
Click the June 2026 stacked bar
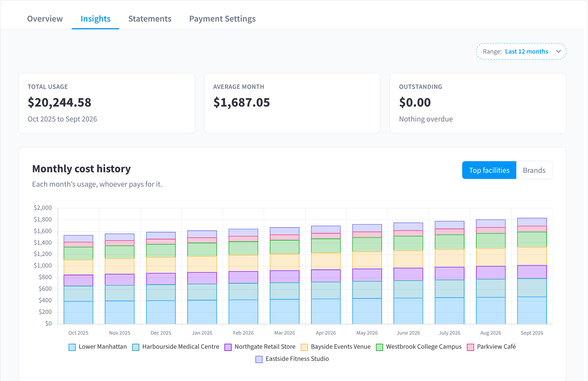pyautogui.click(x=408, y=273)
